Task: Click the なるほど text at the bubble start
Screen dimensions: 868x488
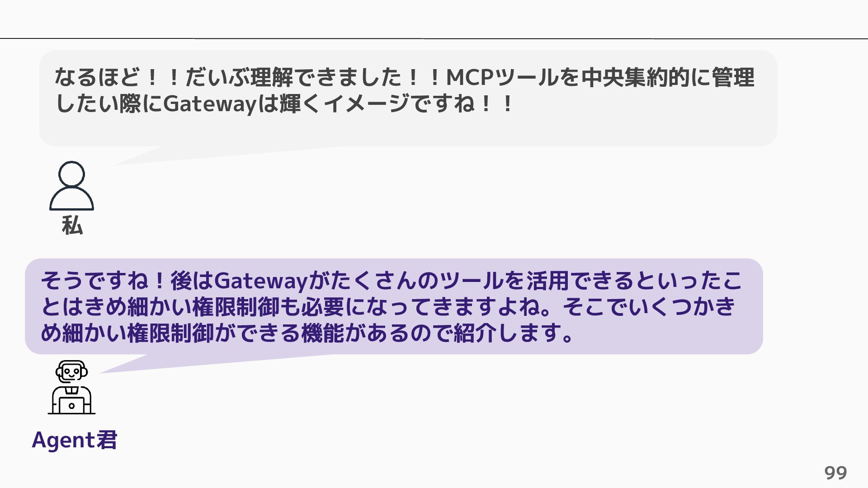Action: click(97, 77)
